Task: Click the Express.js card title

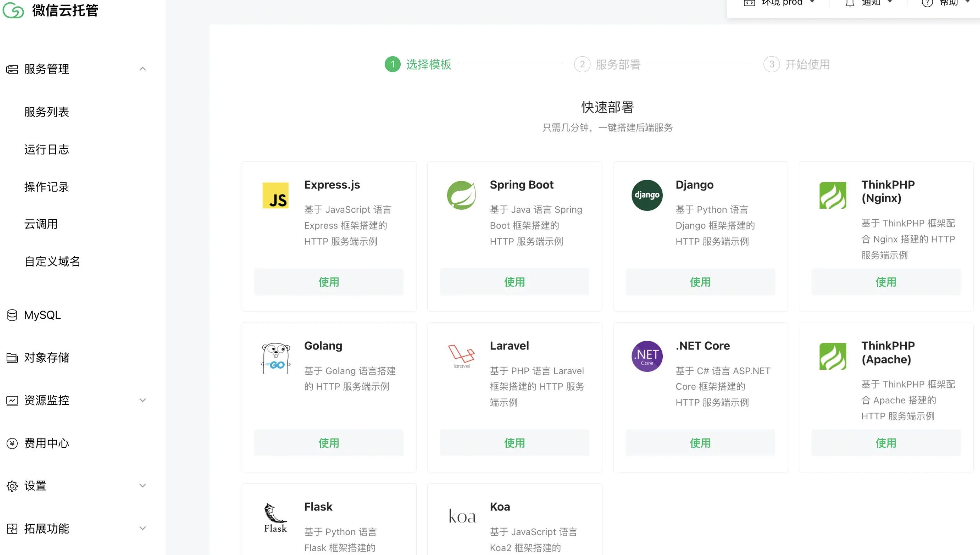Action: 332,185
